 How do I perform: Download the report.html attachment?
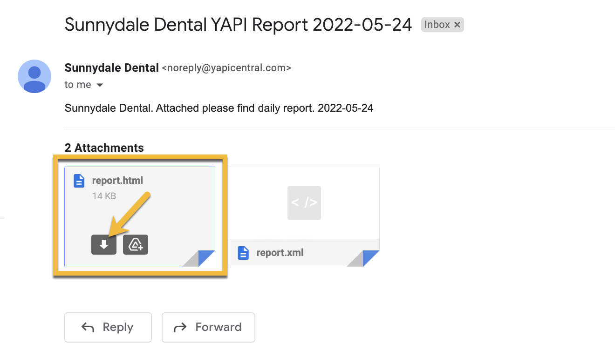(x=103, y=244)
